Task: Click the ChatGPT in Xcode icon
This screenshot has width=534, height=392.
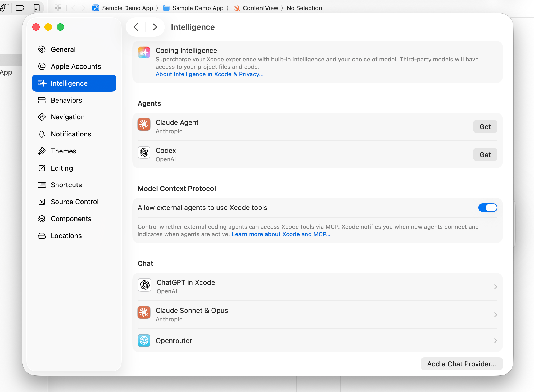Action: point(144,285)
